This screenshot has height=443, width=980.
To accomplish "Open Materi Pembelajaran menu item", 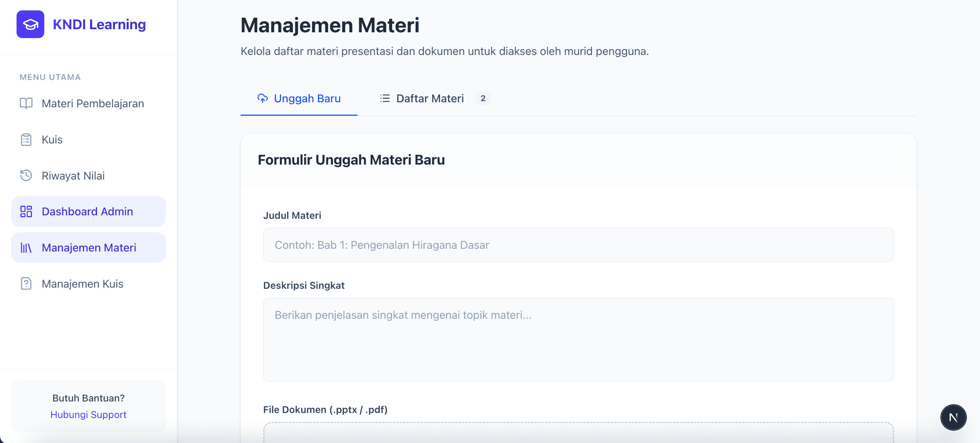I will pos(89,103).
